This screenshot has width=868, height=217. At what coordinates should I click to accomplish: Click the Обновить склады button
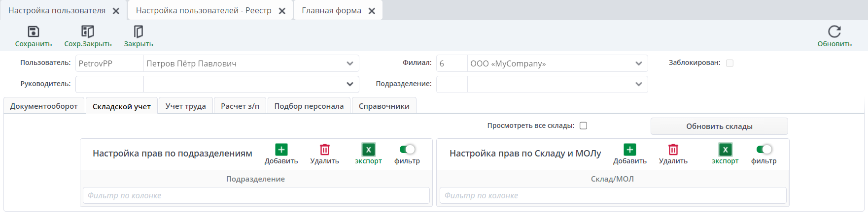click(719, 126)
